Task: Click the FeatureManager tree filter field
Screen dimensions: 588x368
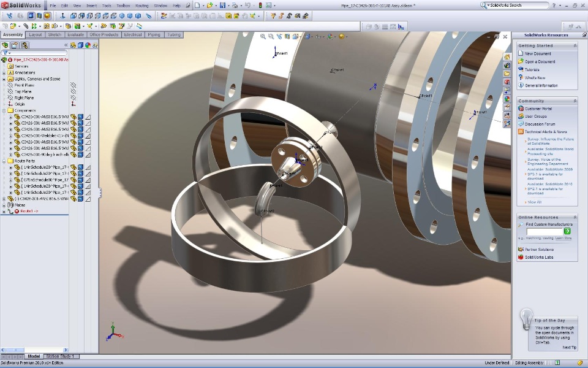Action: [x=34, y=53]
